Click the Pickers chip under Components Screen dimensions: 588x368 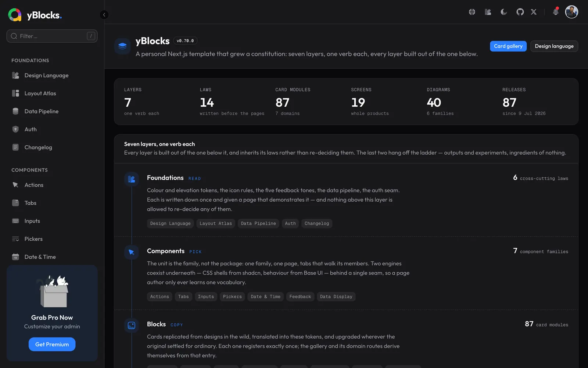[x=232, y=297]
